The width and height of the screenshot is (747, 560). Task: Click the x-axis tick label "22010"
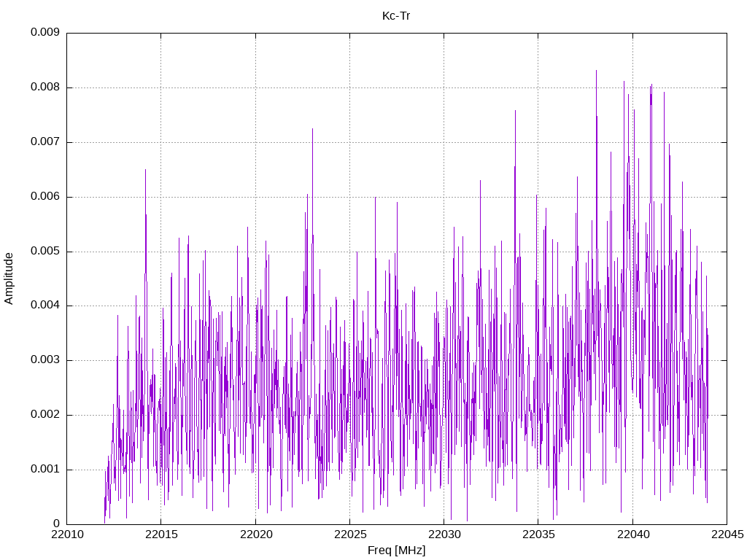[x=67, y=534]
